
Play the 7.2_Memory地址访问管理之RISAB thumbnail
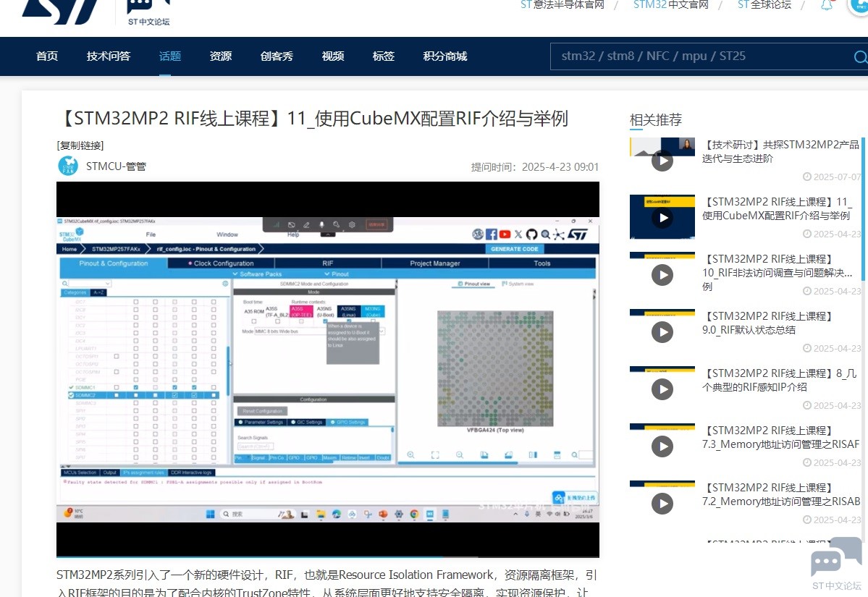[662, 503]
